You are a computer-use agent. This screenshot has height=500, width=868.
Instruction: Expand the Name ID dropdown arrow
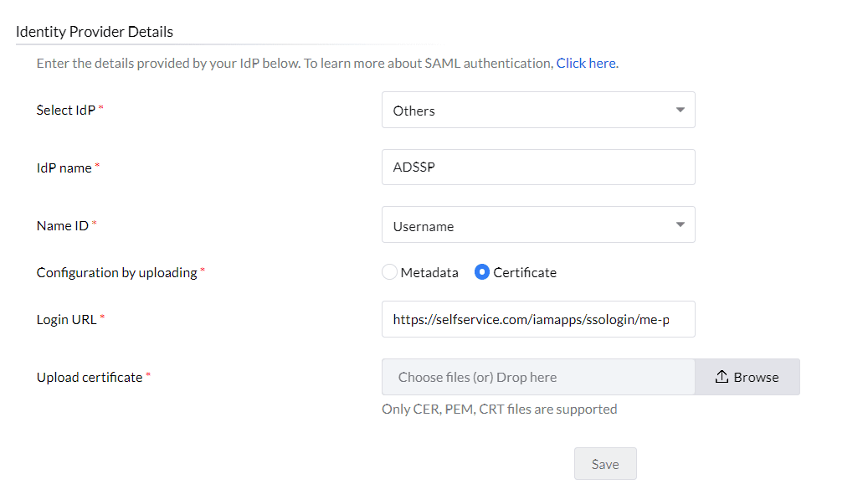(x=680, y=225)
